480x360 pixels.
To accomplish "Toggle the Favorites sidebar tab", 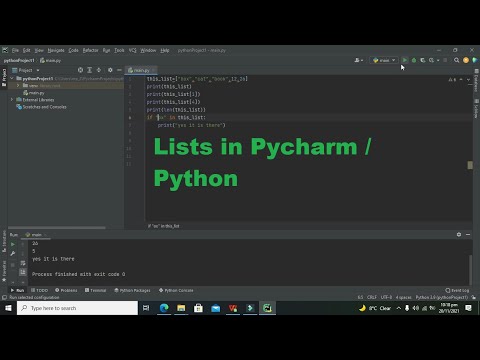I will pyautogui.click(x=4, y=271).
